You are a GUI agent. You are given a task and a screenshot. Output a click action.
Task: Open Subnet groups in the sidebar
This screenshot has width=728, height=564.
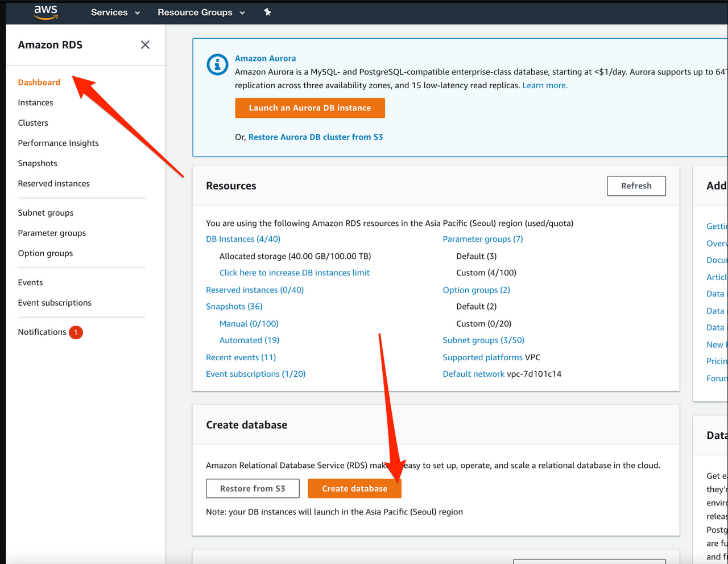click(x=45, y=213)
